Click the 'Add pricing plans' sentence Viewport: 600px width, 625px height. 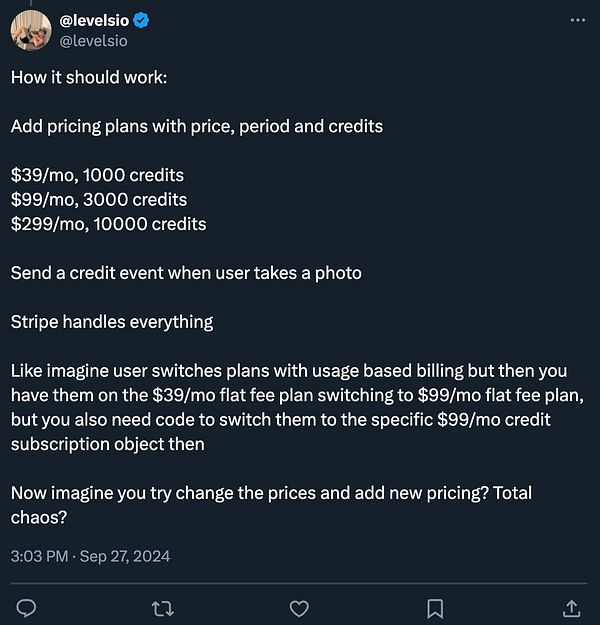(x=196, y=126)
